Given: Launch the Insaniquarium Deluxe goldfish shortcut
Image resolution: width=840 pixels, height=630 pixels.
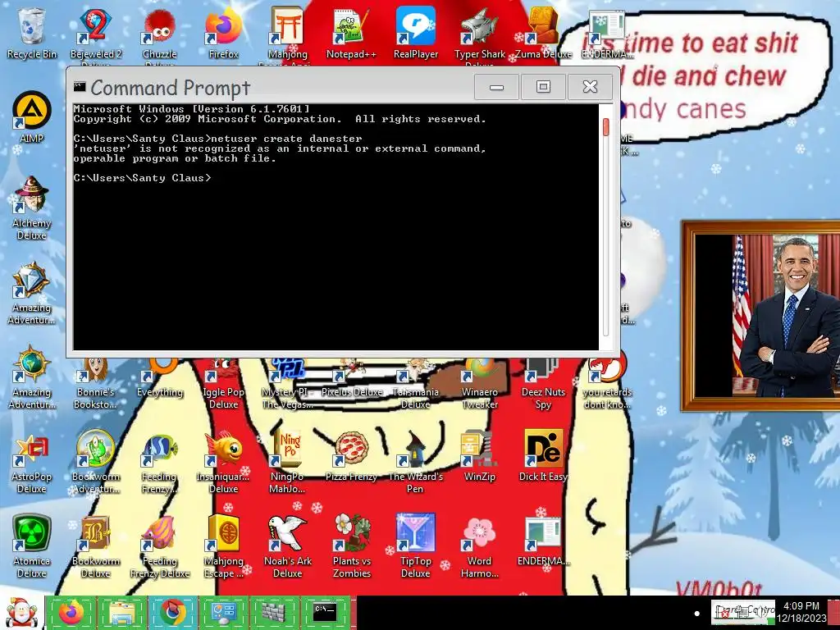Looking at the screenshot, I should click(223, 462).
